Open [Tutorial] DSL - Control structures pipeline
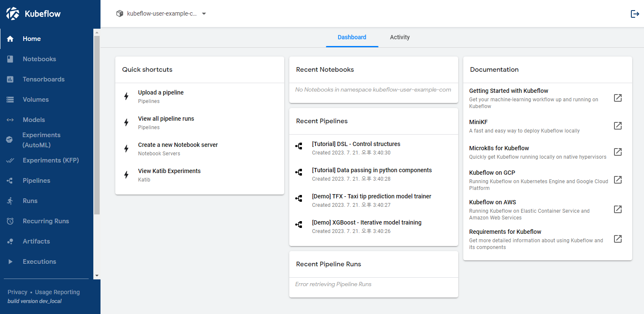This screenshot has width=644, height=314. coord(374,148)
